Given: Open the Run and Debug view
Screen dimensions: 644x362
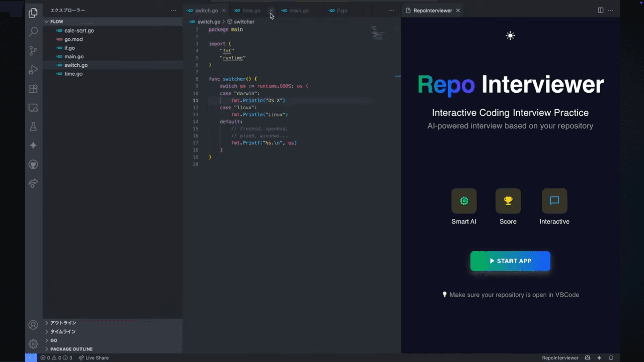Looking at the screenshot, I should 33,70.
